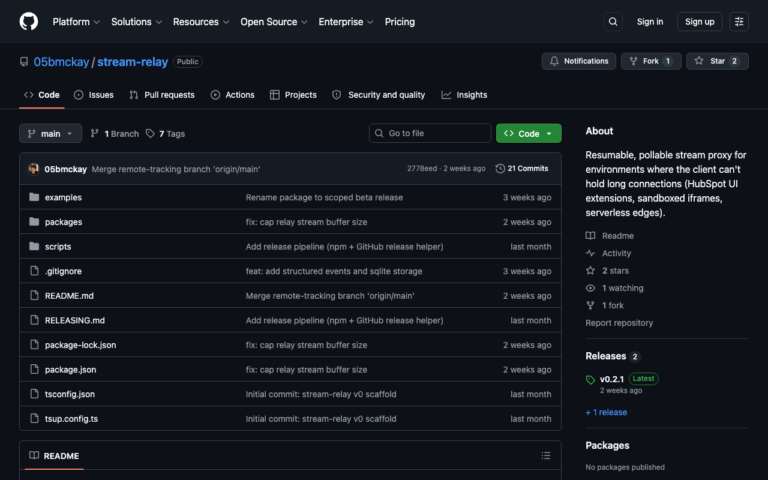Open the v0.2.1 release link
Viewport: 768px width, 480px height.
pos(612,379)
